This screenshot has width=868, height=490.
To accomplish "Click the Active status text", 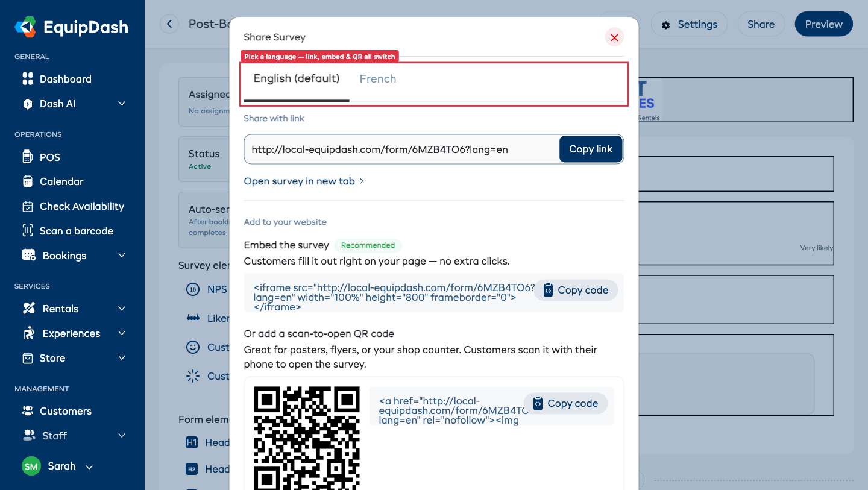I will point(200,166).
